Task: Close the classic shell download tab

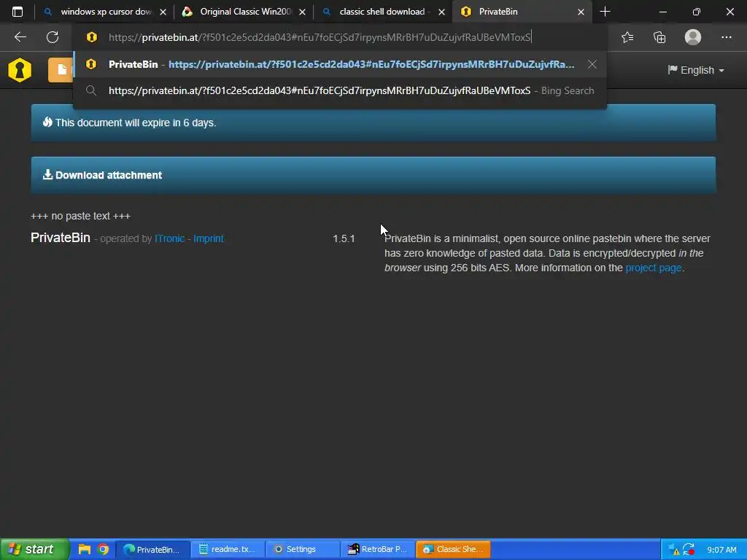Action: 441,12
